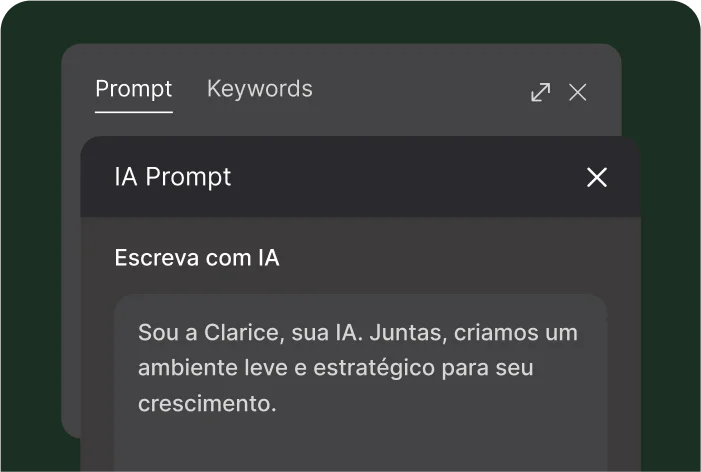
Task: Dismiss the IA Prompt with the white X
Action: click(x=596, y=177)
